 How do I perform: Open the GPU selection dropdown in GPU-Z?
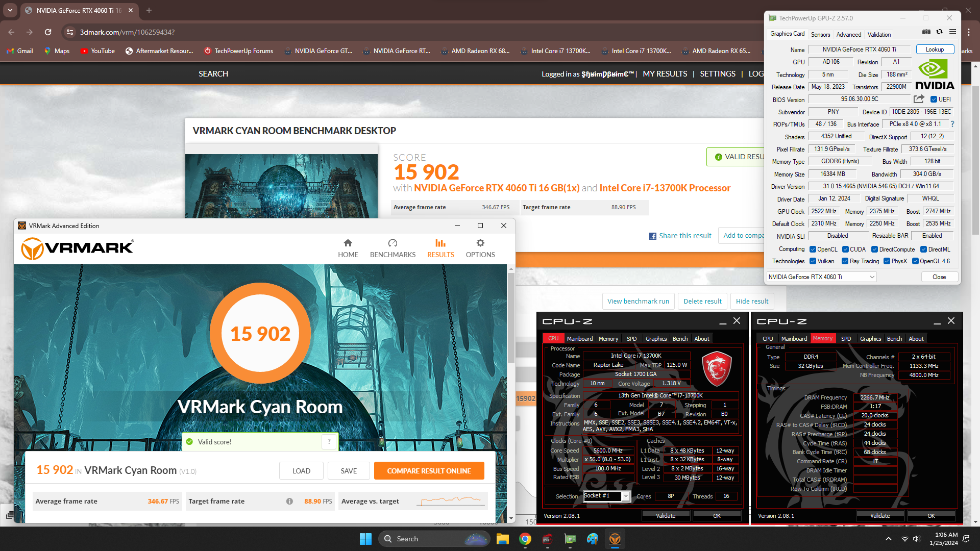coord(821,277)
